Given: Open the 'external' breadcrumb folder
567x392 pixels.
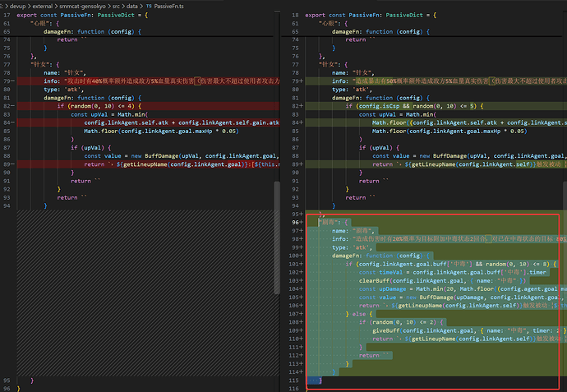Looking at the screenshot, I should (x=42, y=6).
